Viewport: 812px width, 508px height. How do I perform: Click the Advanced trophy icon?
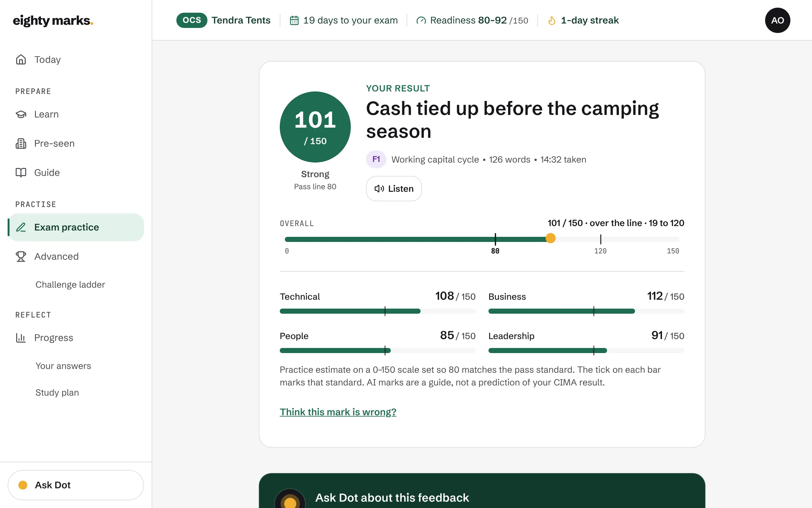[x=21, y=256]
